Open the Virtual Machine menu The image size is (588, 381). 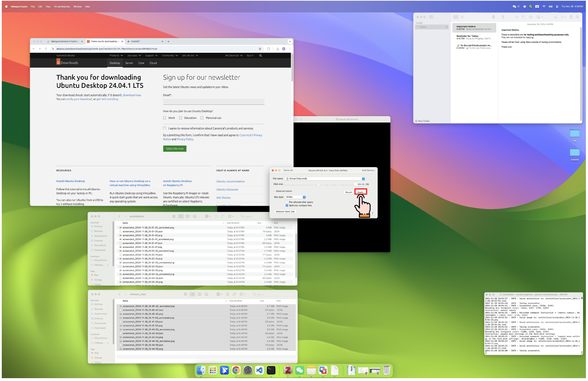click(62, 6)
